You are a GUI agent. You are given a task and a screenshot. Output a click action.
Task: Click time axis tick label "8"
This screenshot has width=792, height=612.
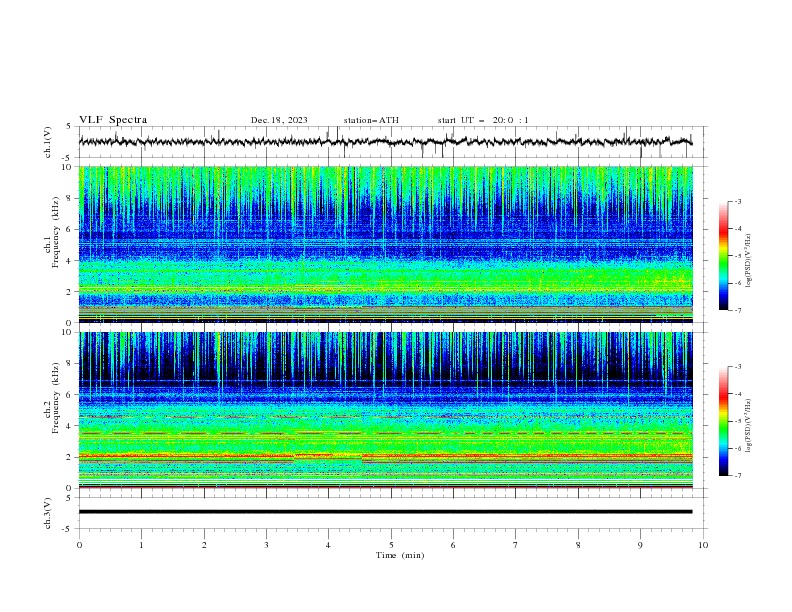[578, 545]
